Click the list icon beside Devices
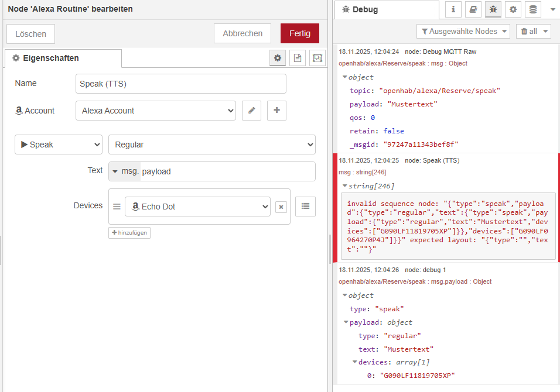 [x=305, y=206]
